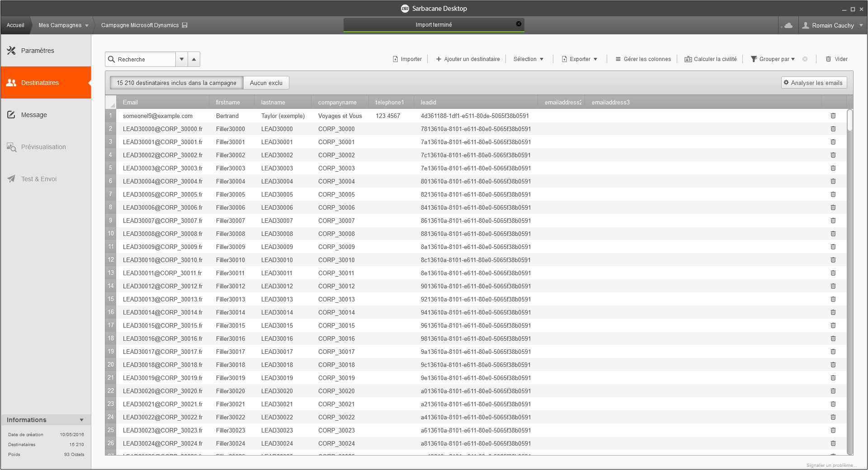The image size is (868, 470).
Task: Sort by emailaddress3 column header
Action: click(703, 102)
